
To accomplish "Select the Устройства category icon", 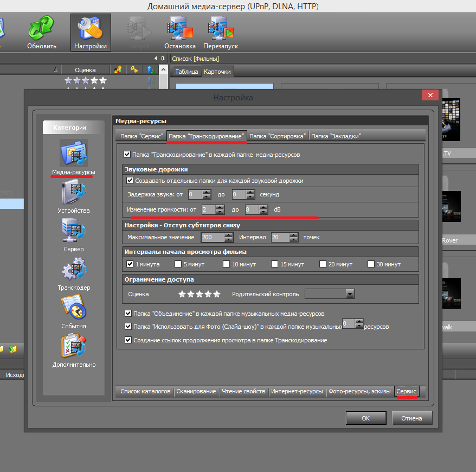I will pos(74,191).
